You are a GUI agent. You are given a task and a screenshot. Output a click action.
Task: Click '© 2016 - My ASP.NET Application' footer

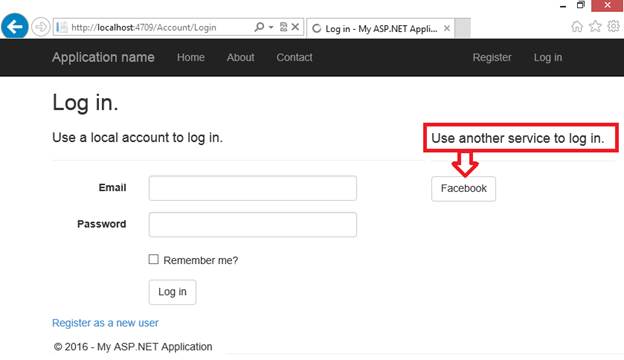133,346
